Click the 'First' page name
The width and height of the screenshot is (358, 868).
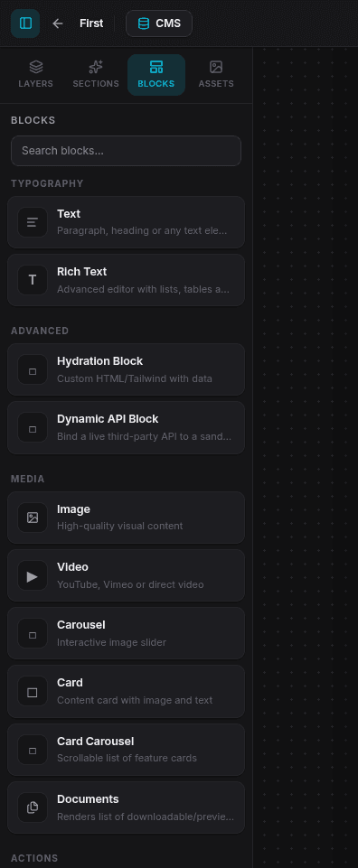(91, 23)
